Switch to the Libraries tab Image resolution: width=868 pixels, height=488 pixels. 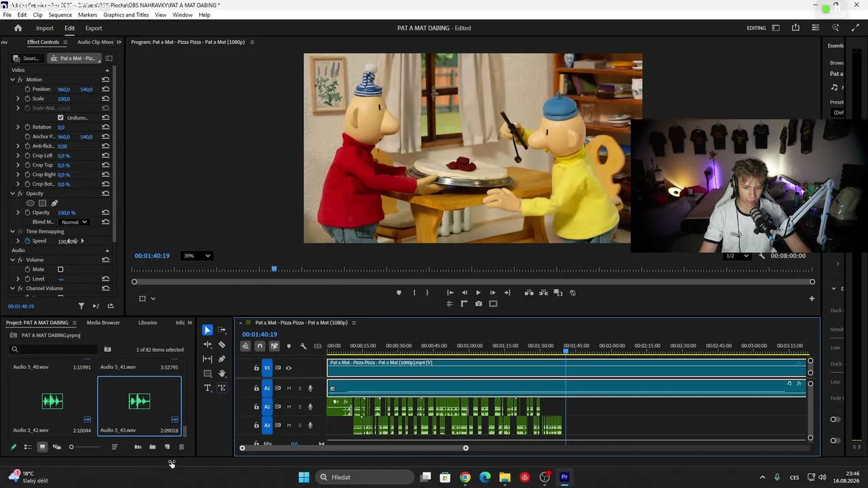pyautogui.click(x=147, y=323)
